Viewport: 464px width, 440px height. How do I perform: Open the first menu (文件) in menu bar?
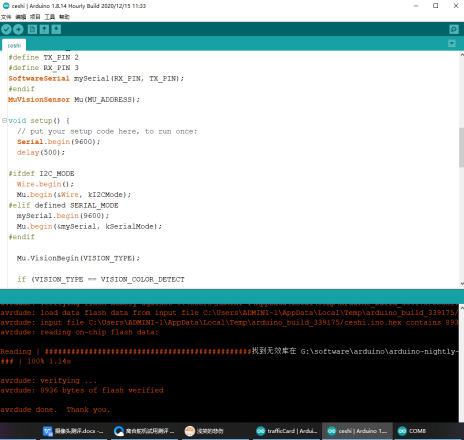click(6, 17)
